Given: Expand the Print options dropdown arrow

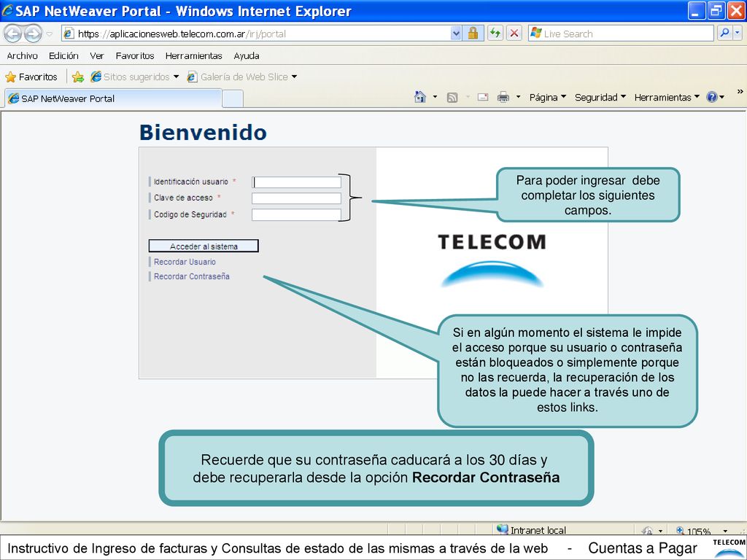Looking at the screenshot, I should point(519,97).
